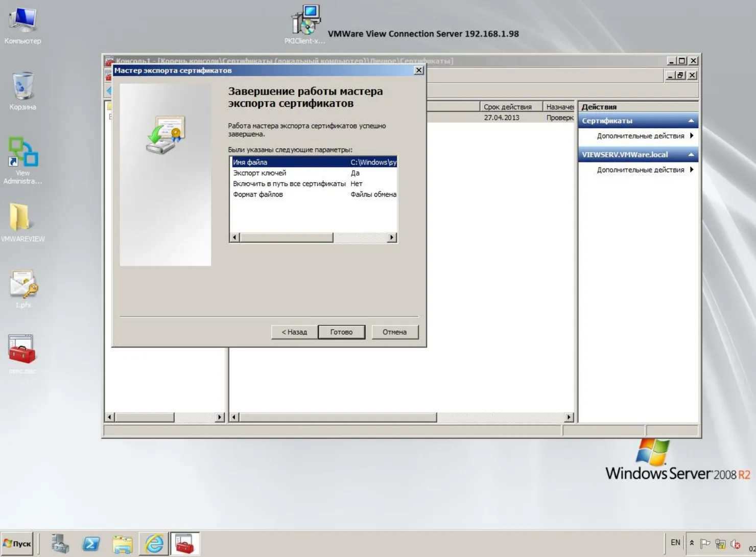Image resolution: width=756 pixels, height=557 pixels.
Task: Click the volume speaker tray icon
Action: click(736, 544)
